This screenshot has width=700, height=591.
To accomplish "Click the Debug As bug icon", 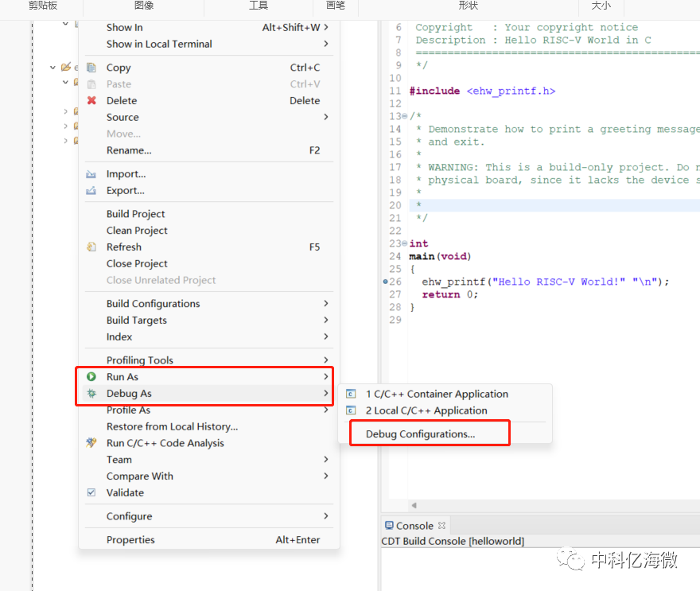I will click(91, 393).
